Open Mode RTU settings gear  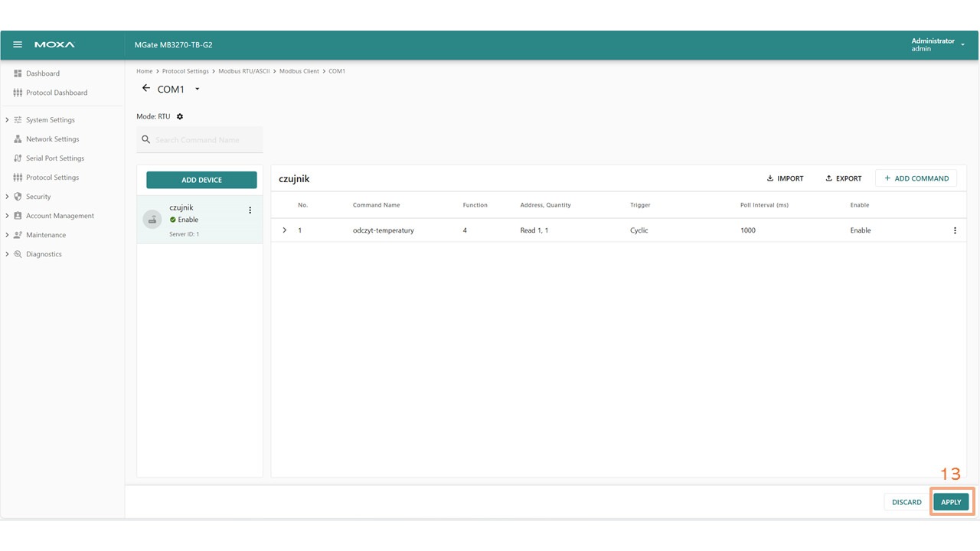click(180, 116)
